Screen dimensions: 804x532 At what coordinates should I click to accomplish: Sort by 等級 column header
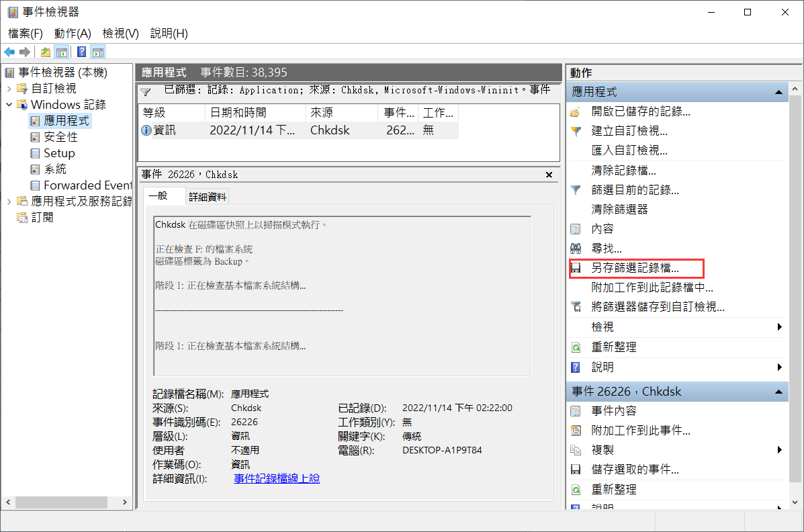[x=172, y=113]
